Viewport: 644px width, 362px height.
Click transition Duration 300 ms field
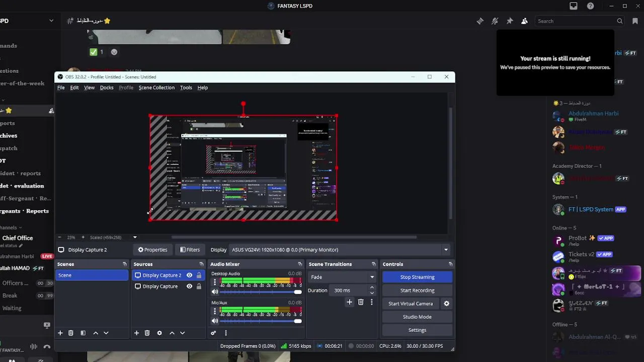(x=349, y=290)
